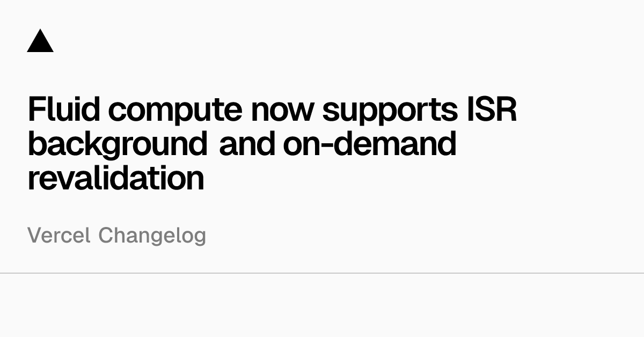
Task: Click the capital "C" in "Changelog"
Action: coord(105,236)
